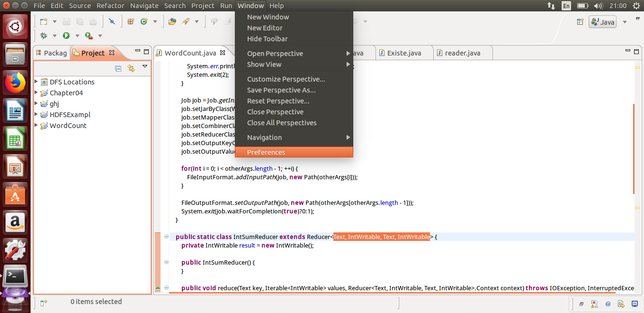Image resolution: width=644 pixels, height=313 pixels.
Task: Choose Hide Toolbar menu entry
Action: (294, 39)
